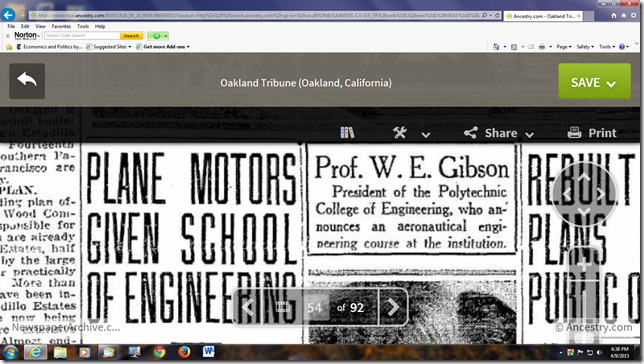
Task: Open Firefox from the taskbar
Action: click(x=184, y=352)
